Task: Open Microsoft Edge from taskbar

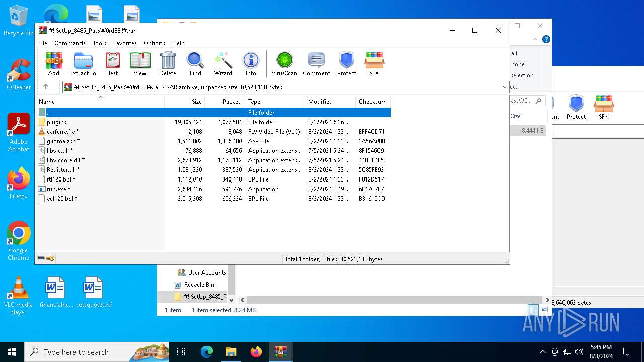Action: coord(207,352)
